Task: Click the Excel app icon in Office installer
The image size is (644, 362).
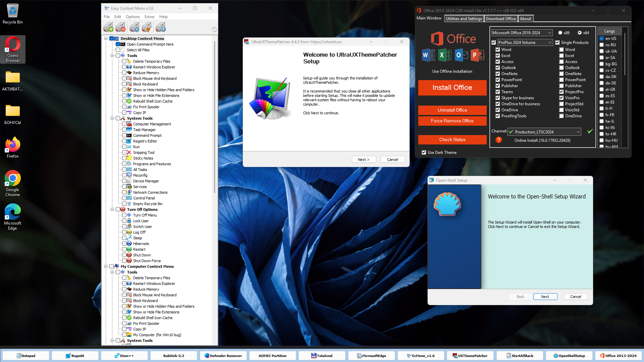Action: pyautogui.click(x=445, y=55)
